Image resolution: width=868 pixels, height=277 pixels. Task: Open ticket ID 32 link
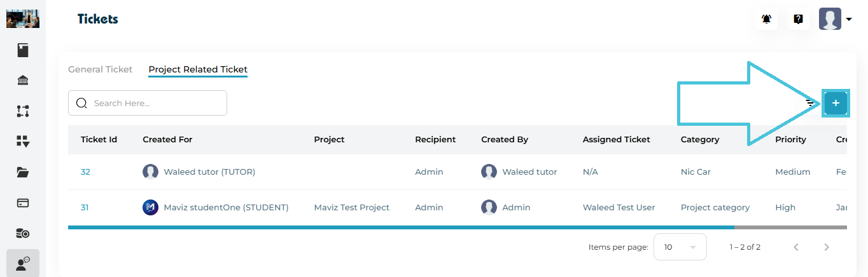coord(85,172)
